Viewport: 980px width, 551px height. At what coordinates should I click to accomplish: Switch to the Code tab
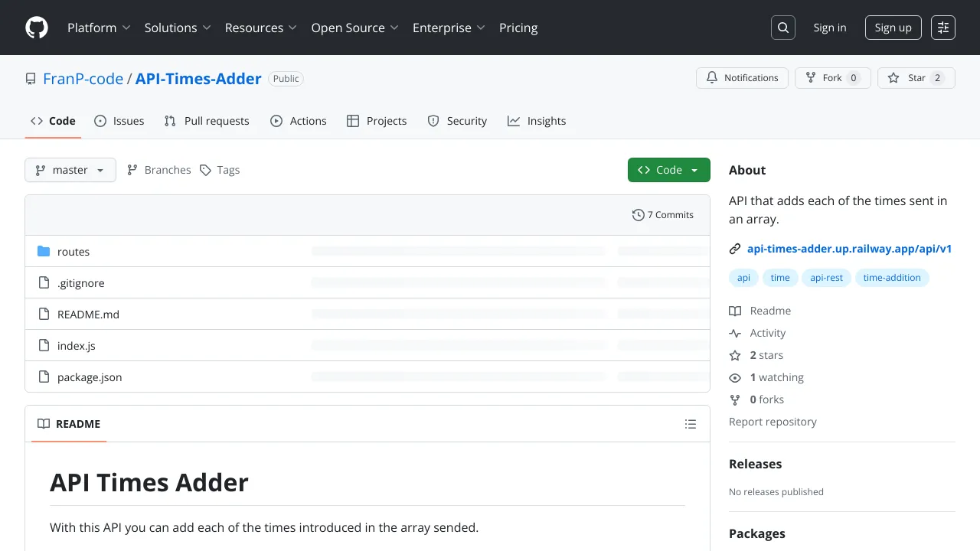[53, 121]
